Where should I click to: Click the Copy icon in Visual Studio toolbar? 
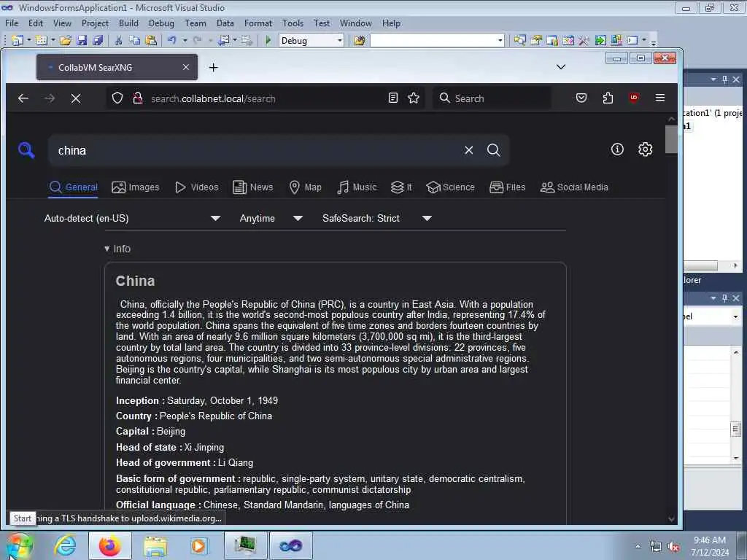(x=135, y=41)
